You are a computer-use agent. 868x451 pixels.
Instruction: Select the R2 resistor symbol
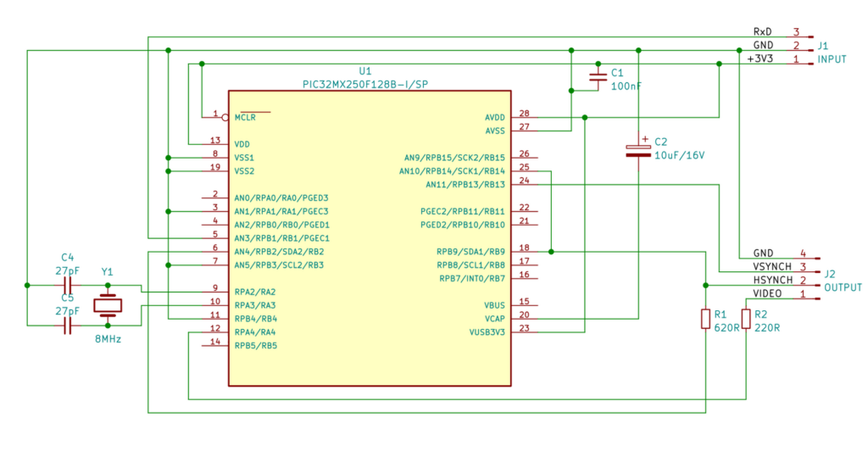click(746, 319)
